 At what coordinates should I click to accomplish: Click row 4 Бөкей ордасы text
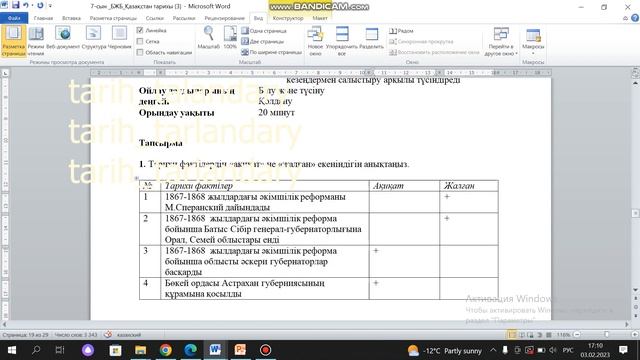[244, 288]
